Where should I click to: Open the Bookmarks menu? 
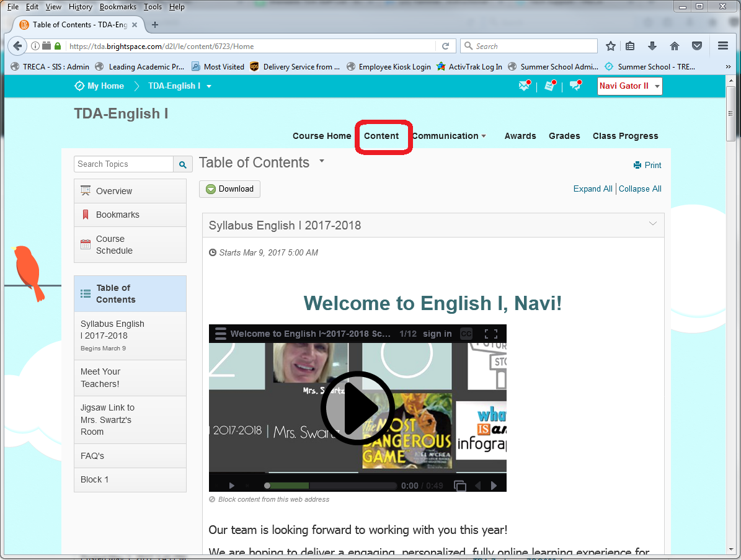click(x=118, y=7)
